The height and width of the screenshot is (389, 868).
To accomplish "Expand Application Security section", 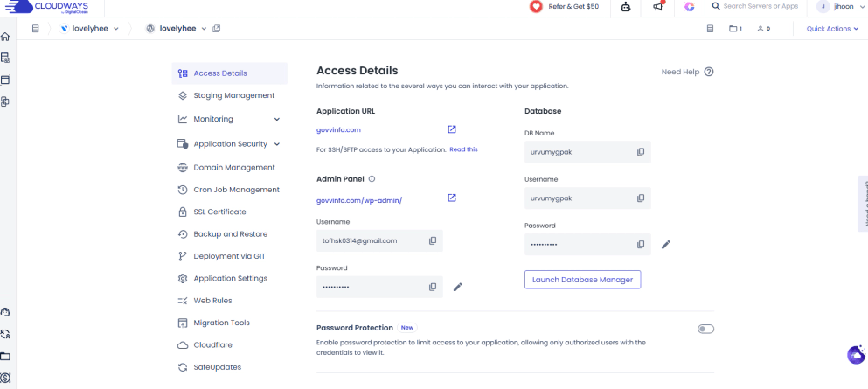I will 277,144.
